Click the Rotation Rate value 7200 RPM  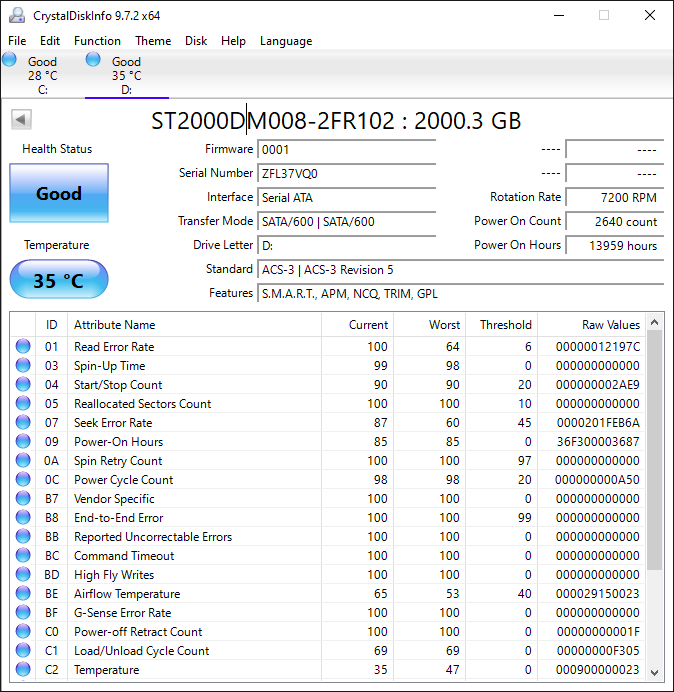(x=615, y=197)
